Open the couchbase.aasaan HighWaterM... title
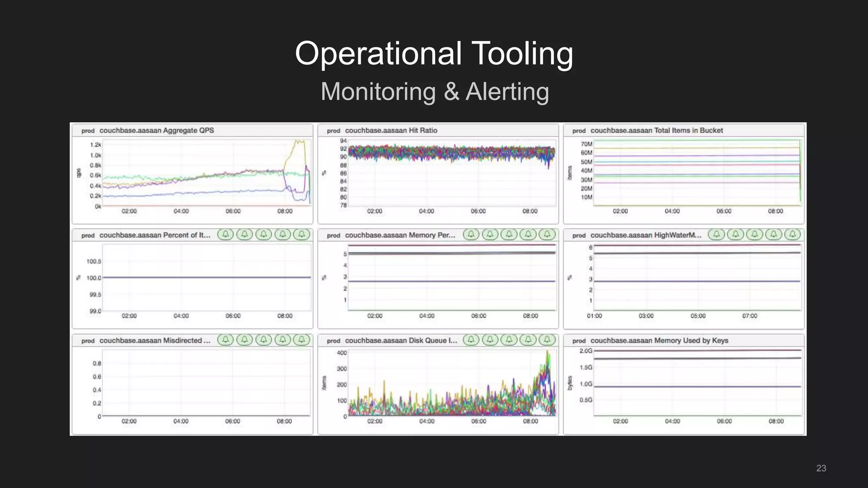The width and height of the screenshot is (868, 488). (646, 235)
